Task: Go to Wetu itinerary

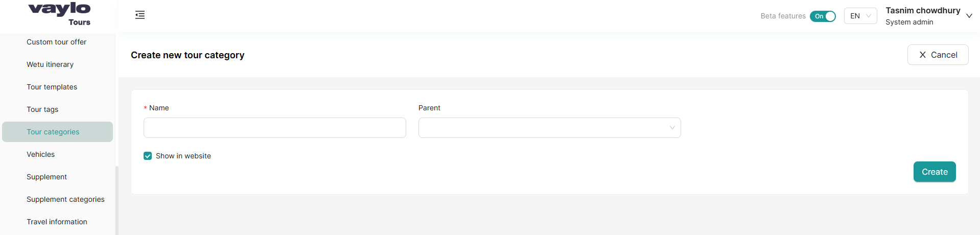Action: 50,64
